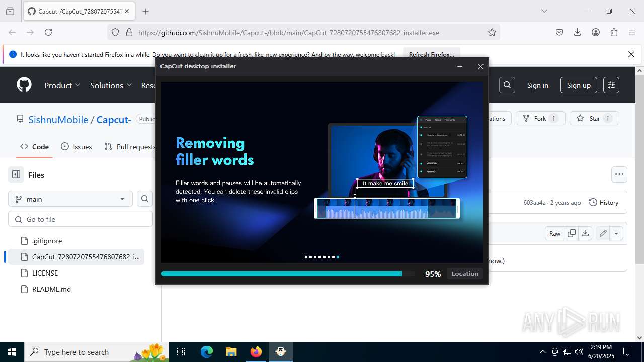
Task: Open File Explorer from taskbar
Action: coord(231,352)
